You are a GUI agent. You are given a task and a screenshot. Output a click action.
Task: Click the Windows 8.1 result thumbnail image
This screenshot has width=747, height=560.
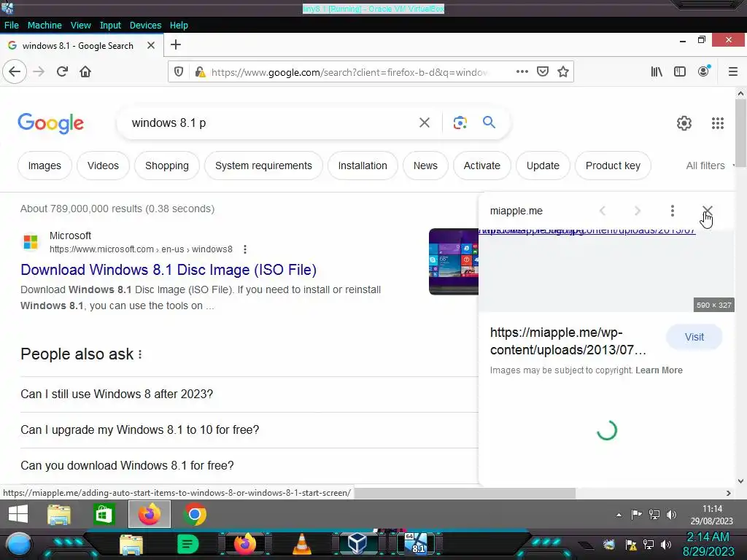click(x=454, y=262)
